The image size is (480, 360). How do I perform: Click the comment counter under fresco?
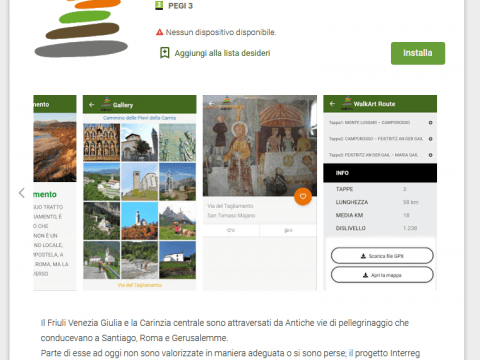(288, 230)
